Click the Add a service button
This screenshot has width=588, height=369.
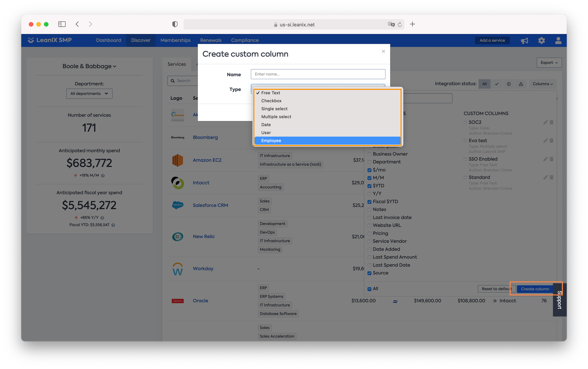(492, 40)
